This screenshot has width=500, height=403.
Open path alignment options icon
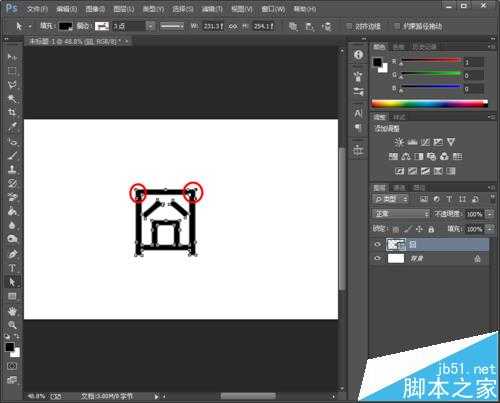(x=309, y=26)
